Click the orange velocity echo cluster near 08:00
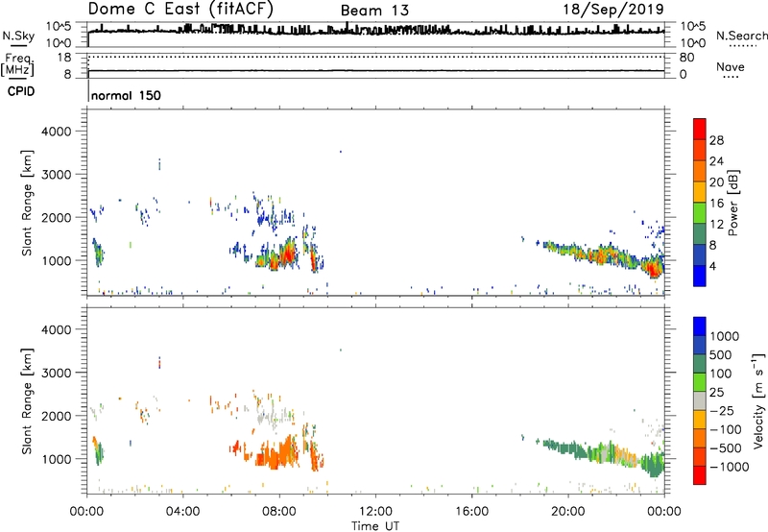The width and height of the screenshot is (768, 532). point(276,454)
